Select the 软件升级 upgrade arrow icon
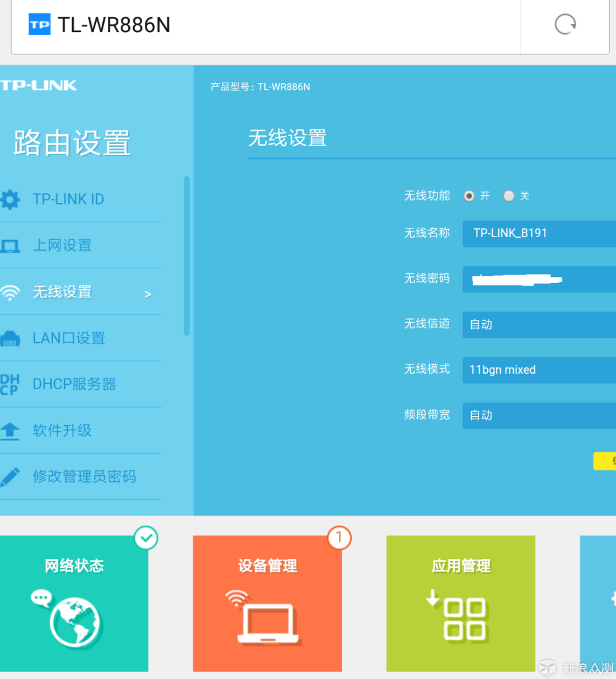The height and width of the screenshot is (679, 616). [x=11, y=430]
